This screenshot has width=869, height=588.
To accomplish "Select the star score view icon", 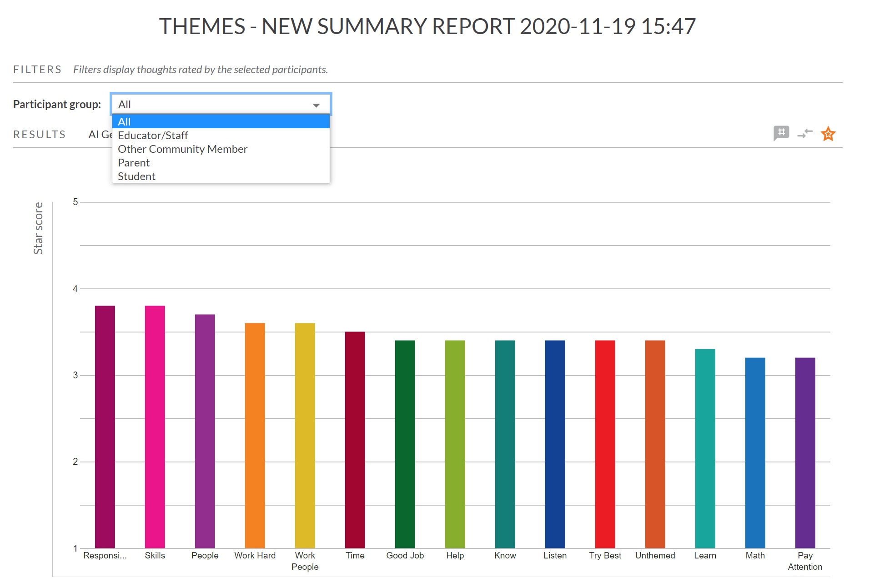I will point(828,134).
